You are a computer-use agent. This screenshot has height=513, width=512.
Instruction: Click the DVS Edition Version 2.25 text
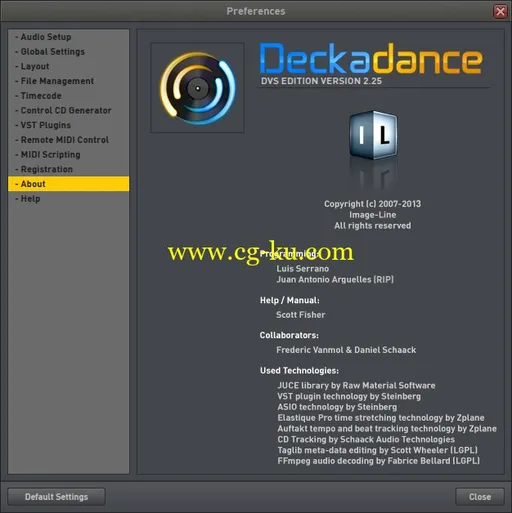[x=321, y=81]
